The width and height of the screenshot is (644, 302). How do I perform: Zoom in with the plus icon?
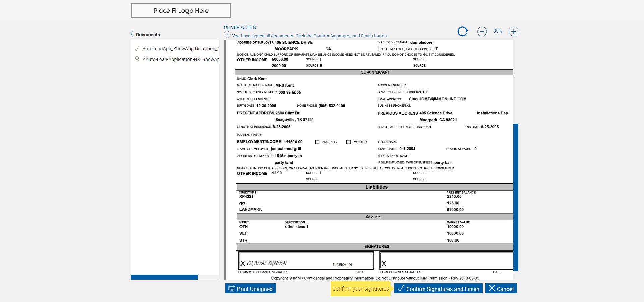click(x=514, y=32)
